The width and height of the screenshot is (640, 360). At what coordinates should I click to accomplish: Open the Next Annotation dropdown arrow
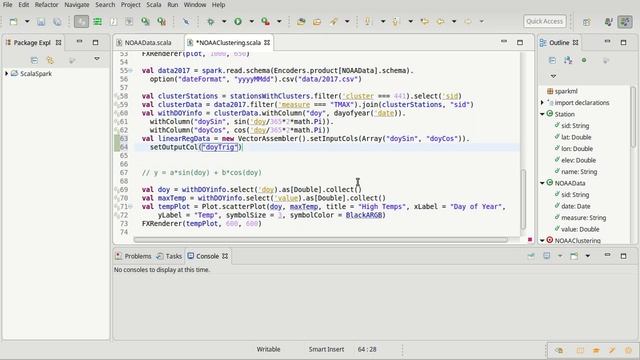click(383, 21)
